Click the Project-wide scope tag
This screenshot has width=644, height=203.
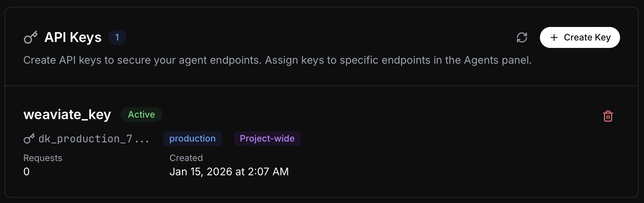(x=267, y=139)
